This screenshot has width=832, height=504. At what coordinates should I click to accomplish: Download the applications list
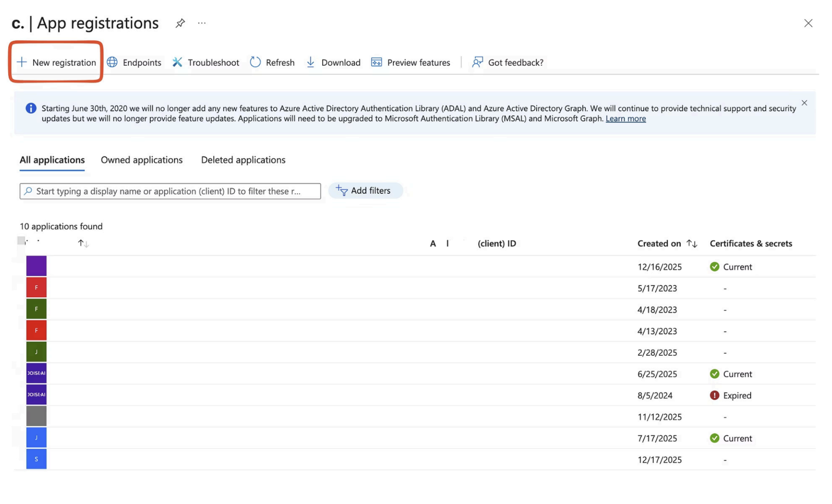(333, 62)
